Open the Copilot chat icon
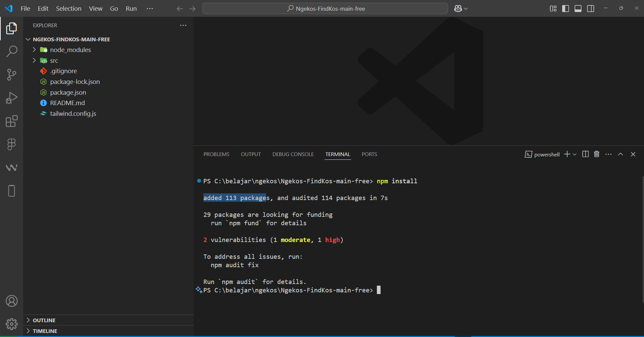 [458, 9]
